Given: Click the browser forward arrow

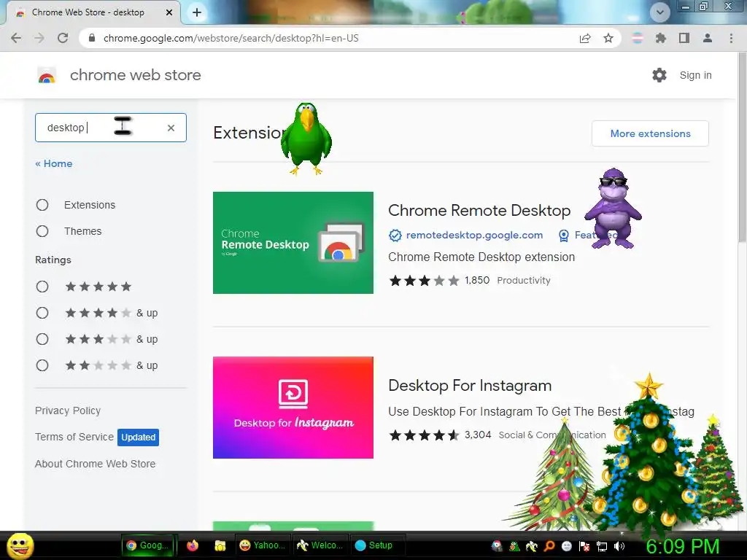Looking at the screenshot, I should pos(39,38).
